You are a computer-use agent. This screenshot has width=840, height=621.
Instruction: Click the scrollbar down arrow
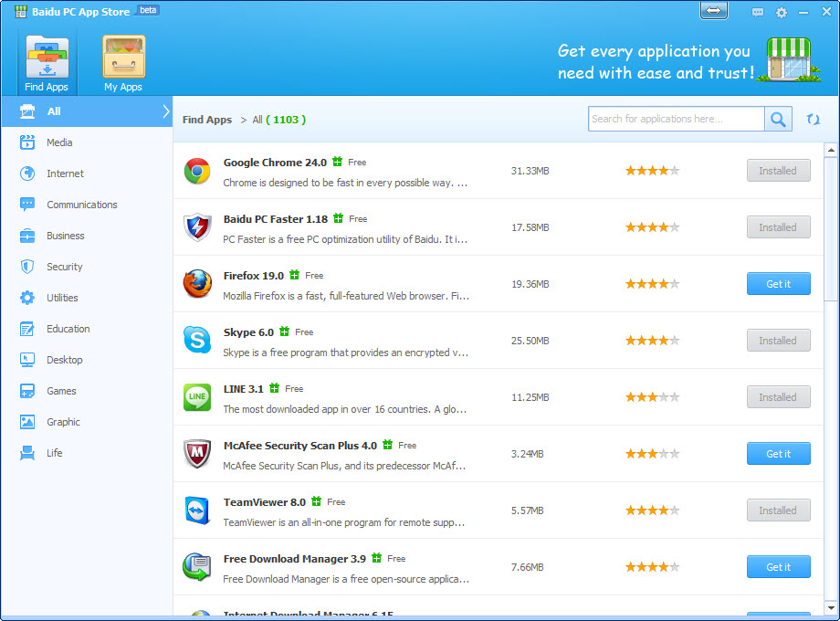click(831, 608)
